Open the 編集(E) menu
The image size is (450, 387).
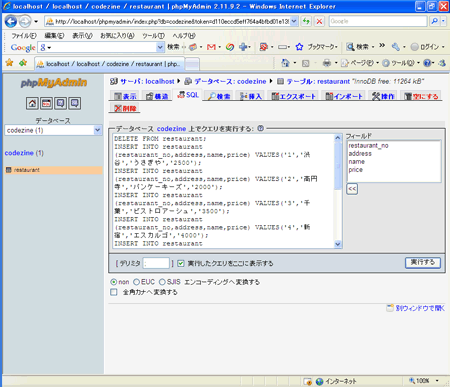tap(54, 36)
